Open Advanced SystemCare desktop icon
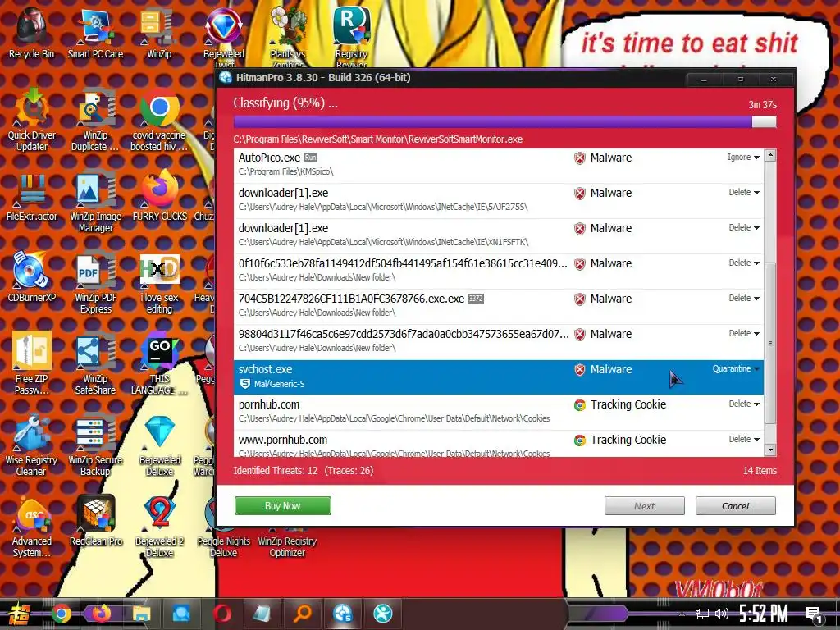This screenshot has height=630, width=840. click(31, 527)
